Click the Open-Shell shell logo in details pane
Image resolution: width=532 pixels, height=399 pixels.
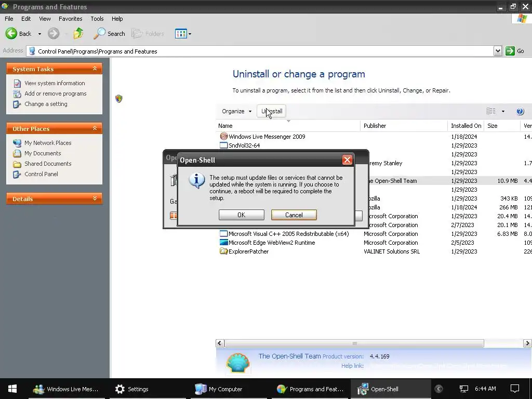[238, 363]
